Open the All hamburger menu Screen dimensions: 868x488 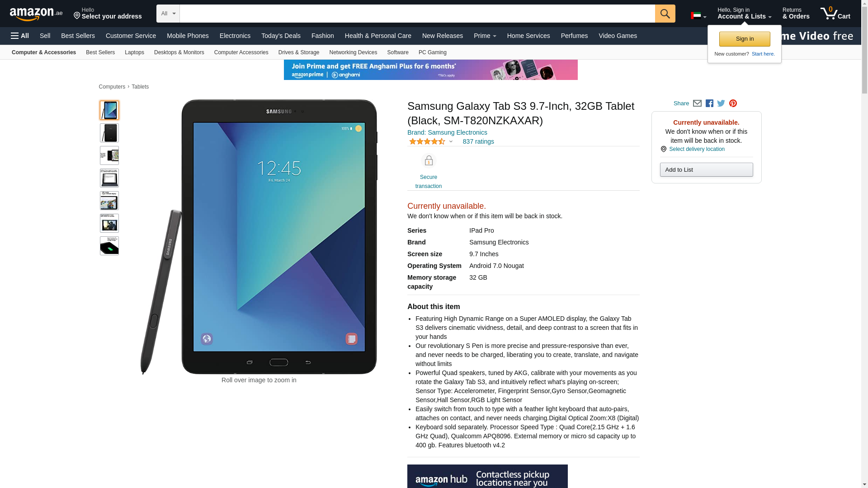coord(20,36)
